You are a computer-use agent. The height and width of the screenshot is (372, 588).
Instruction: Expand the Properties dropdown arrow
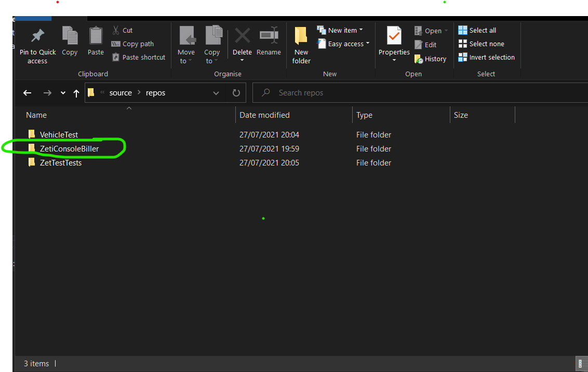(x=394, y=60)
